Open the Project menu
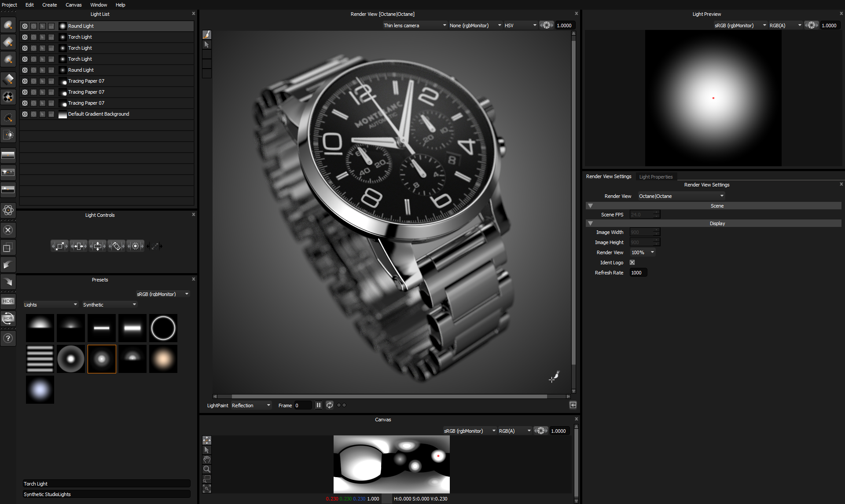This screenshot has width=845, height=504. click(x=9, y=5)
